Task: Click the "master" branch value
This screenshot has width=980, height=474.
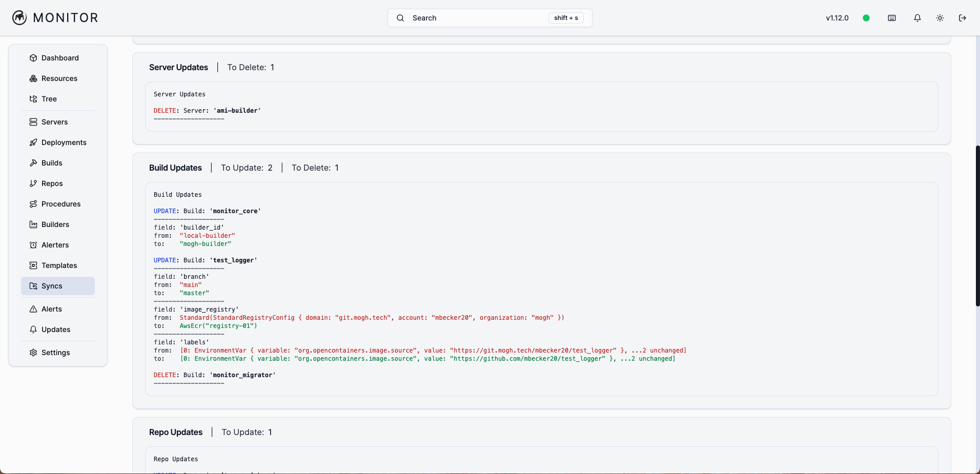Action: 194,293
